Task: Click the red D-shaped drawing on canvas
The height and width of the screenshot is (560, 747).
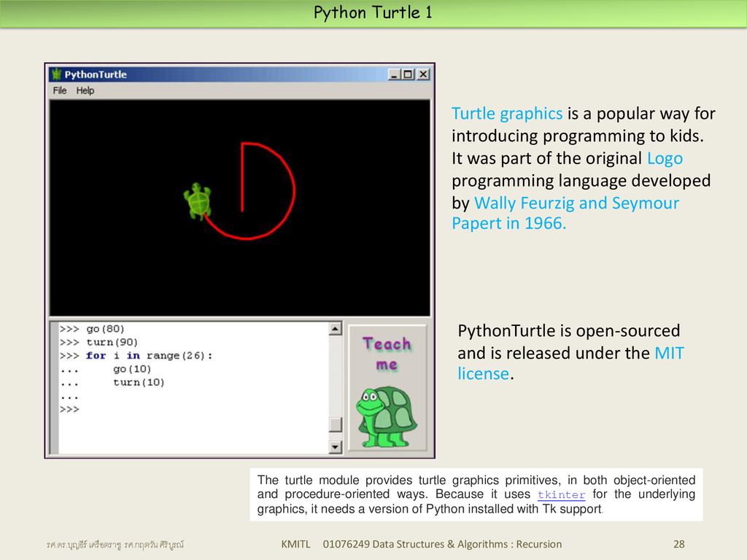Action: [248, 190]
